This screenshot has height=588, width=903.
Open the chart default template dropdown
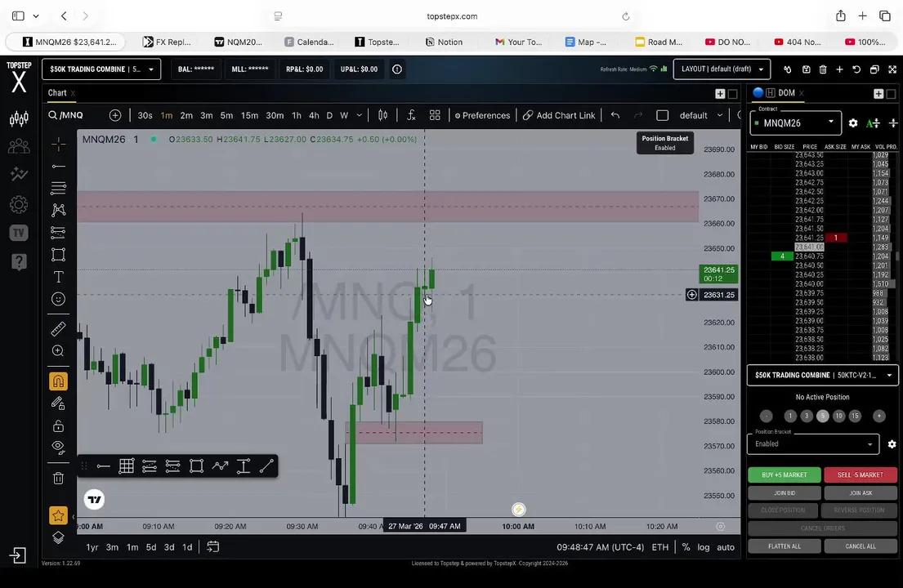pyautogui.click(x=700, y=116)
